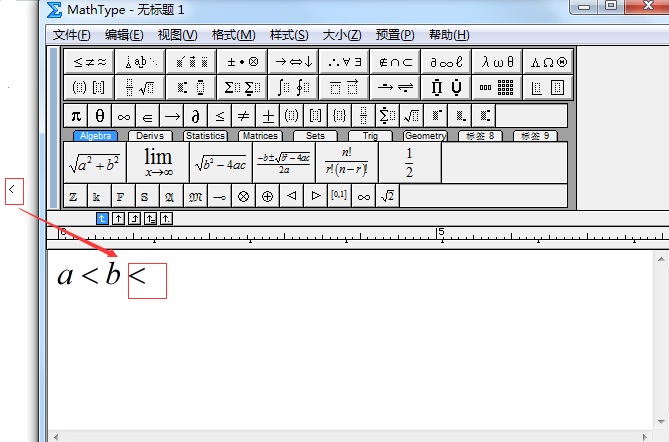
Task: Insert the plus-minus symbol
Action: [x=268, y=116]
